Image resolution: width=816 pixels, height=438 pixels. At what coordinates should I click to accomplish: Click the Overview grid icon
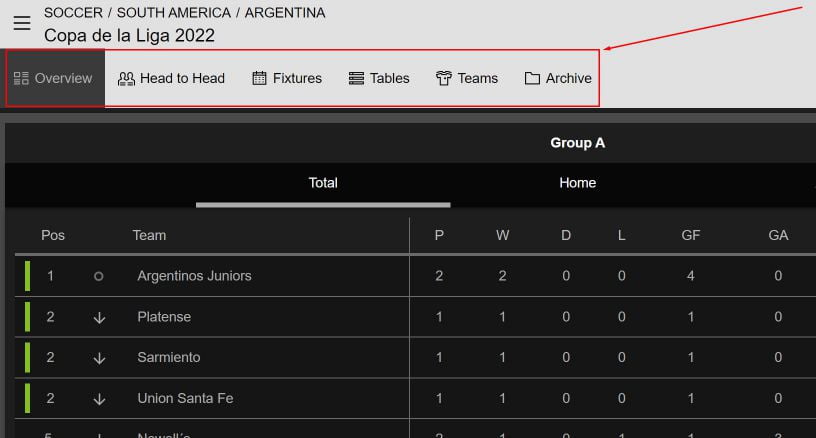click(21, 78)
